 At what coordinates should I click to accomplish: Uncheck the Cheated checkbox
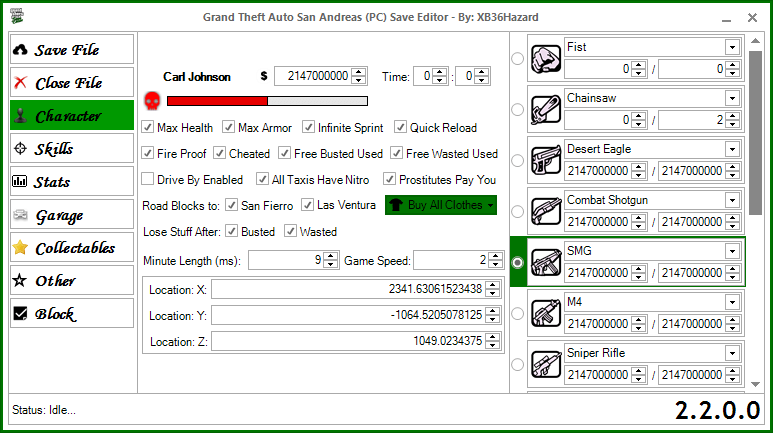click(219, 153)
